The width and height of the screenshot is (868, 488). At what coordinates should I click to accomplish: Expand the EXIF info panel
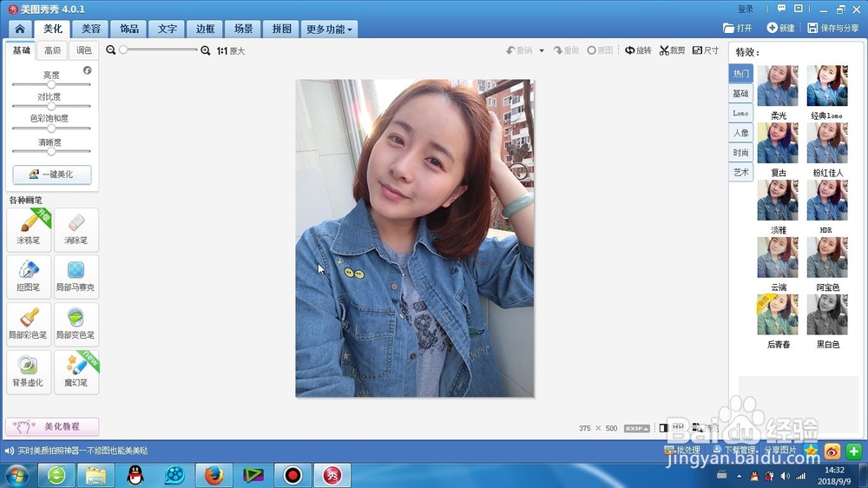(636, 428)
